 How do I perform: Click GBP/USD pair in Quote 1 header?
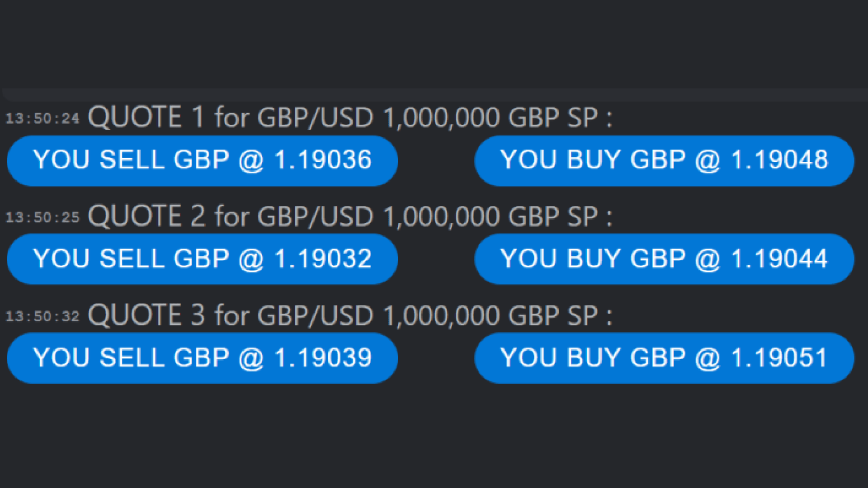point(315,117)
